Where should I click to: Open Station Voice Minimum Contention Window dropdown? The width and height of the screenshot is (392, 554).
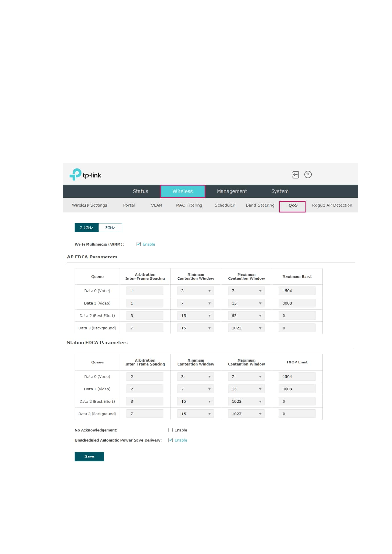tap(195, 377)
